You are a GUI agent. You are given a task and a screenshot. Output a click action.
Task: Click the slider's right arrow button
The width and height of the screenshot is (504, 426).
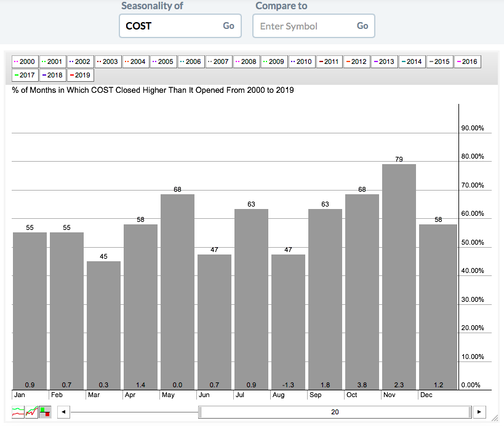(x=480, y=412)
